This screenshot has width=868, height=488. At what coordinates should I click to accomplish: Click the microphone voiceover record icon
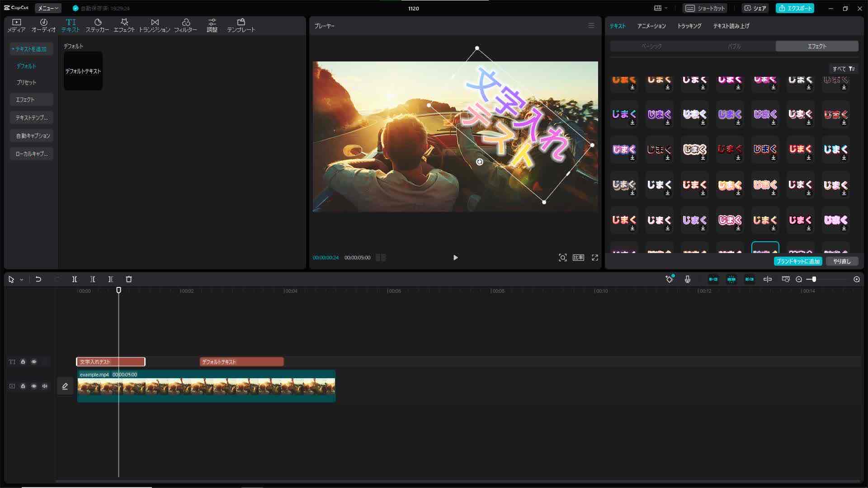coord(688,279)
